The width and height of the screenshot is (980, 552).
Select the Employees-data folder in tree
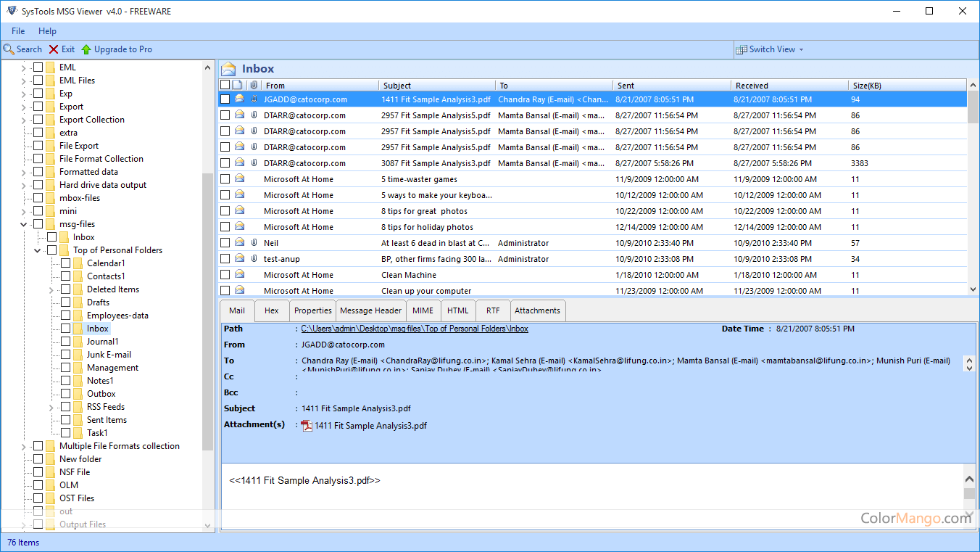pyautogui.click(x=117, y=316)
